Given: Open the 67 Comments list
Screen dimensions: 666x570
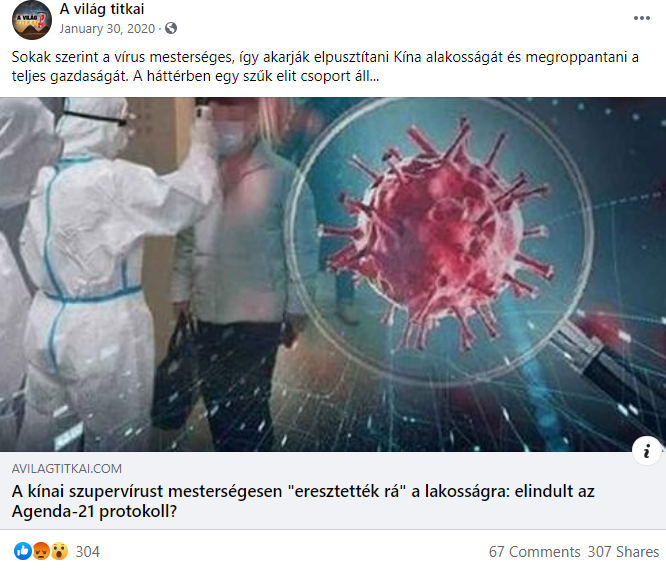Looking at the screenshot, I should click(534, 552).
